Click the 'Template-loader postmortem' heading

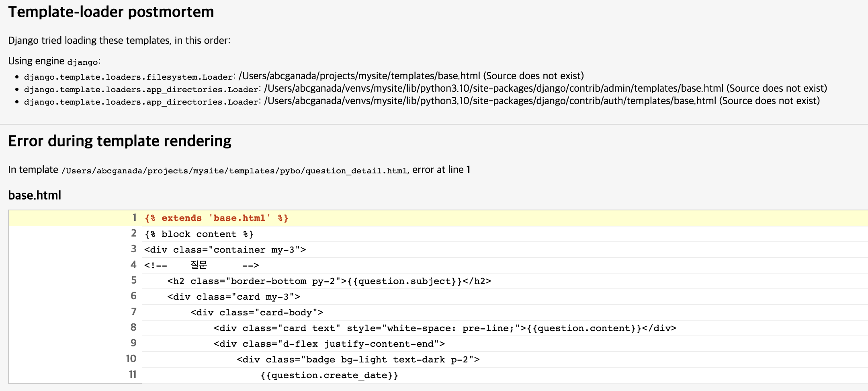[111, 12]
